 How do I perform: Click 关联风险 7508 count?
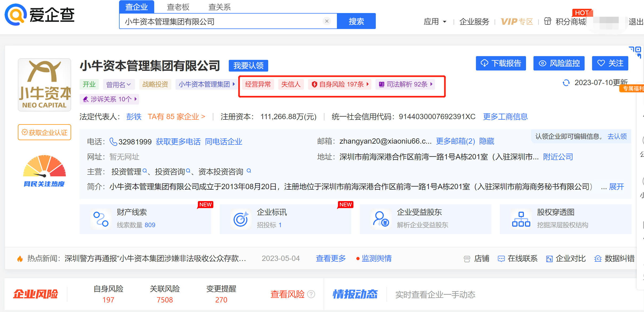tap(165, 300)
